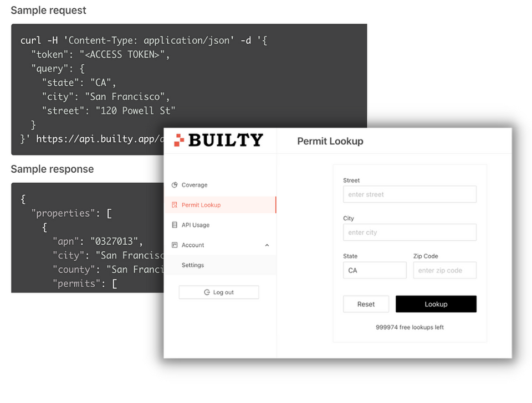This screenshot has width=532, height=403.
Task: Click the '"properties": [' response line
Action: pyautogui.click(x=71, y=213)
